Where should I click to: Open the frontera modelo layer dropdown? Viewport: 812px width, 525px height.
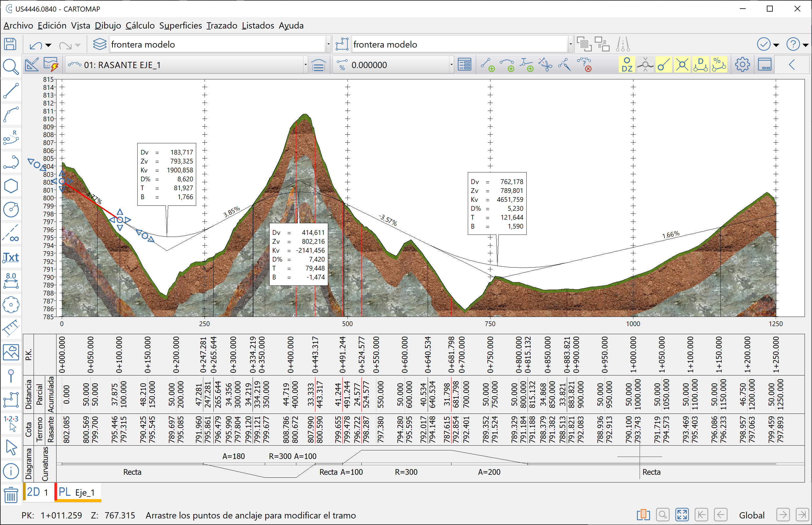tap(328, 44)
